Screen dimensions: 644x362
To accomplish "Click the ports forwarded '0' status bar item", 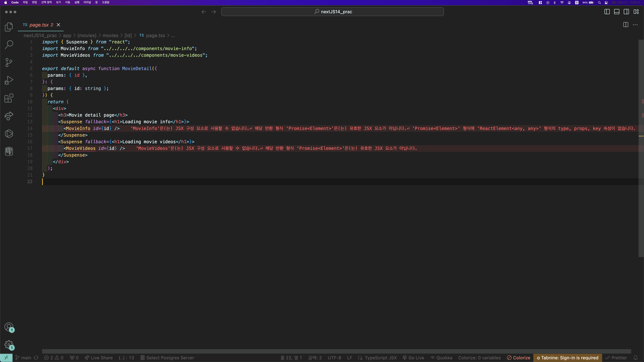I will coord(74,358).
